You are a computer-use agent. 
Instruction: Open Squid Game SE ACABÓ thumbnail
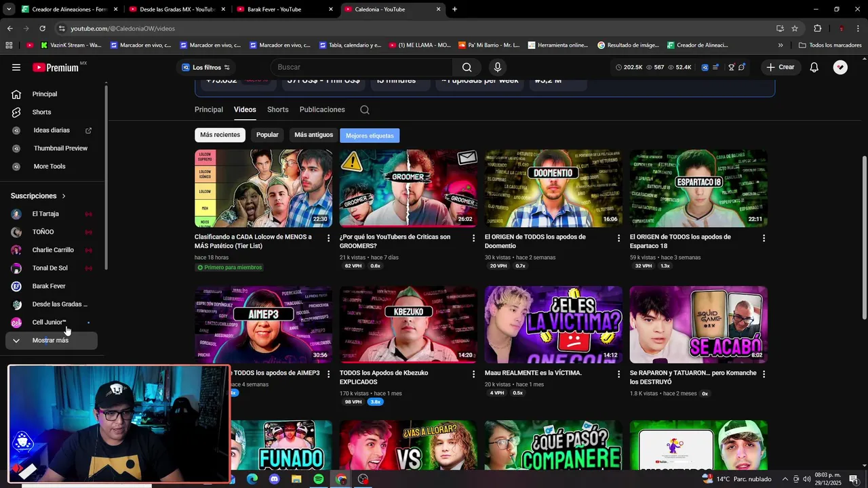(698, 325)
